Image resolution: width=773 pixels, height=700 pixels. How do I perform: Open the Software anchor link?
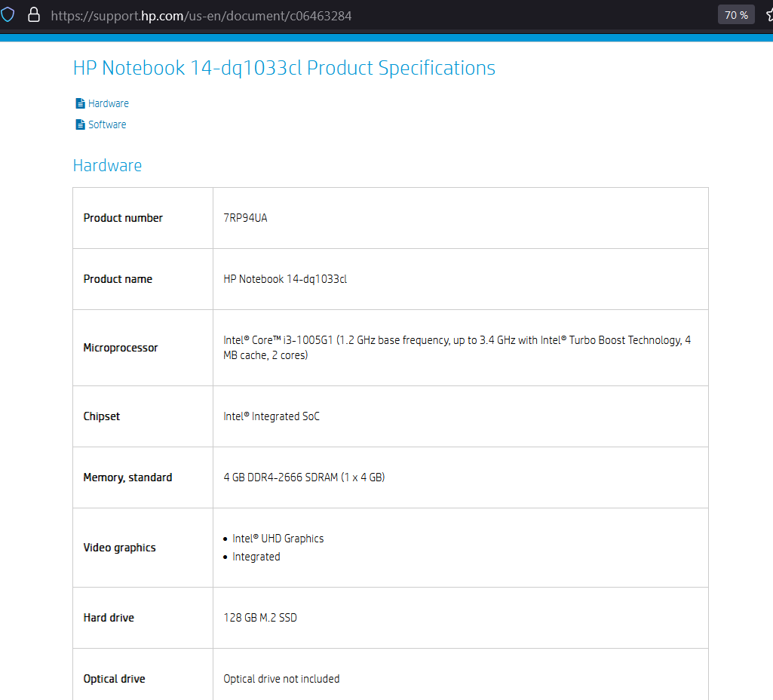pyautogui.click(x=107, y=124)
